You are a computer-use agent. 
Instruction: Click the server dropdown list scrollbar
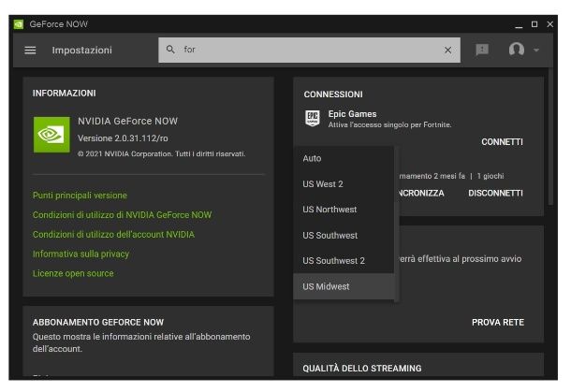coord(397,224)
